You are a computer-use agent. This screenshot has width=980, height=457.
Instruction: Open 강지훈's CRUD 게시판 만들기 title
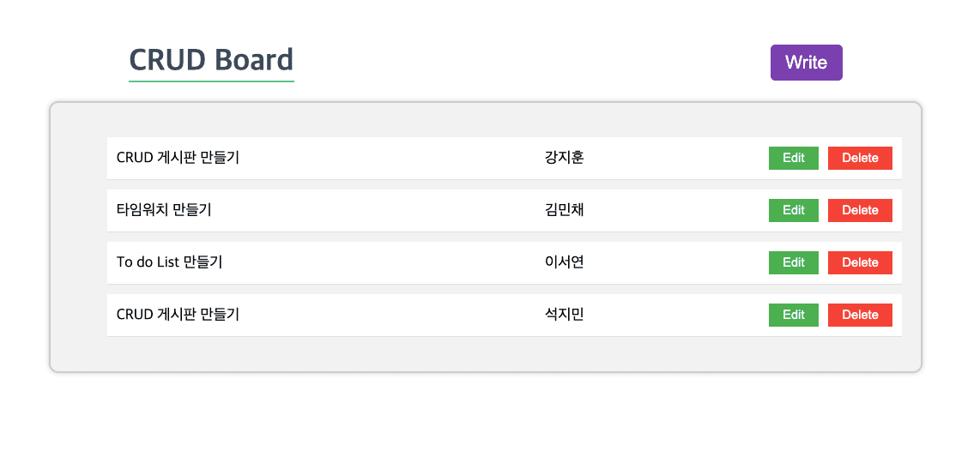pyautogui.click(x=178, y=158)
